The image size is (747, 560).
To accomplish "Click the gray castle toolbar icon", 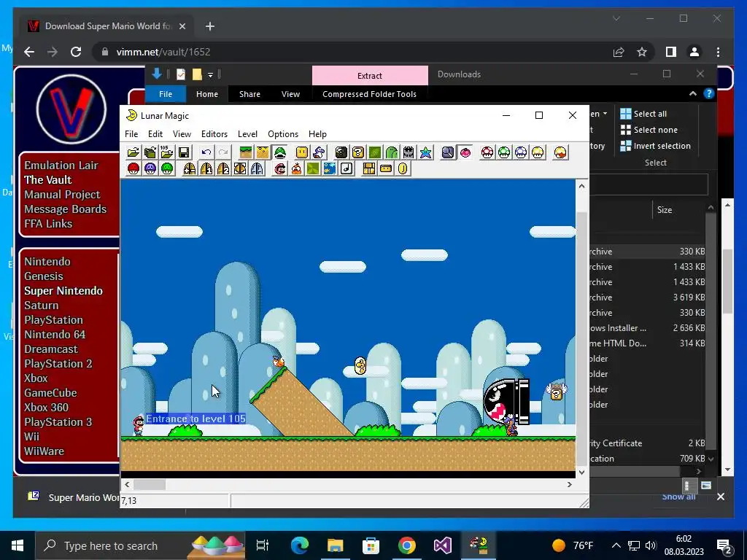I will point(409,152).
